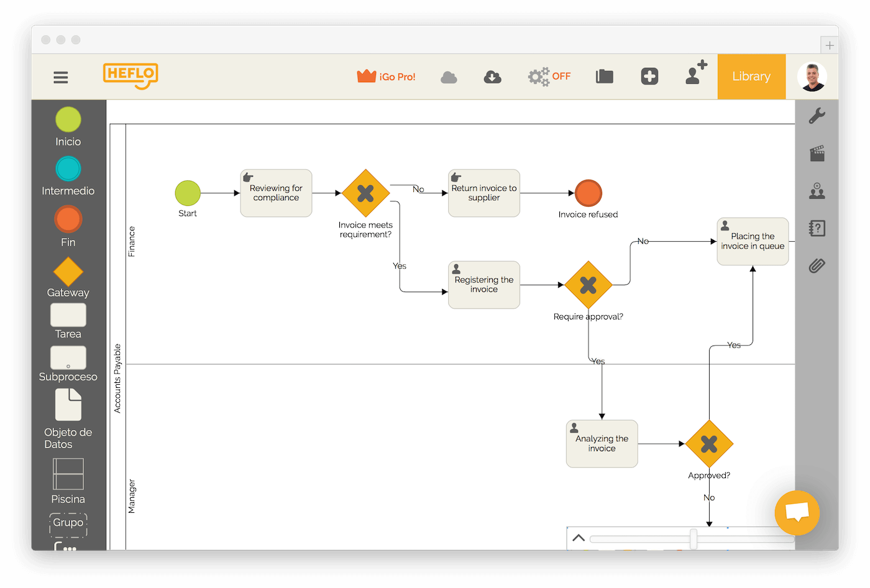Select the Piscina pool shape
Viewport: 870px width, 588px height.
click(68, 474)
